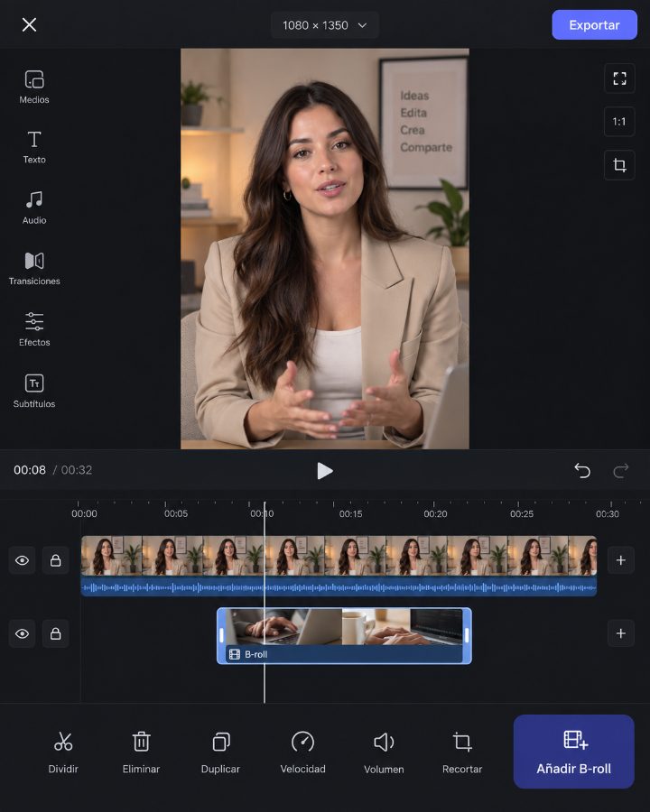Viewport: 650px width, 812px height.
Task: Set preview zoom to 1:1
Action: point(619,122)
